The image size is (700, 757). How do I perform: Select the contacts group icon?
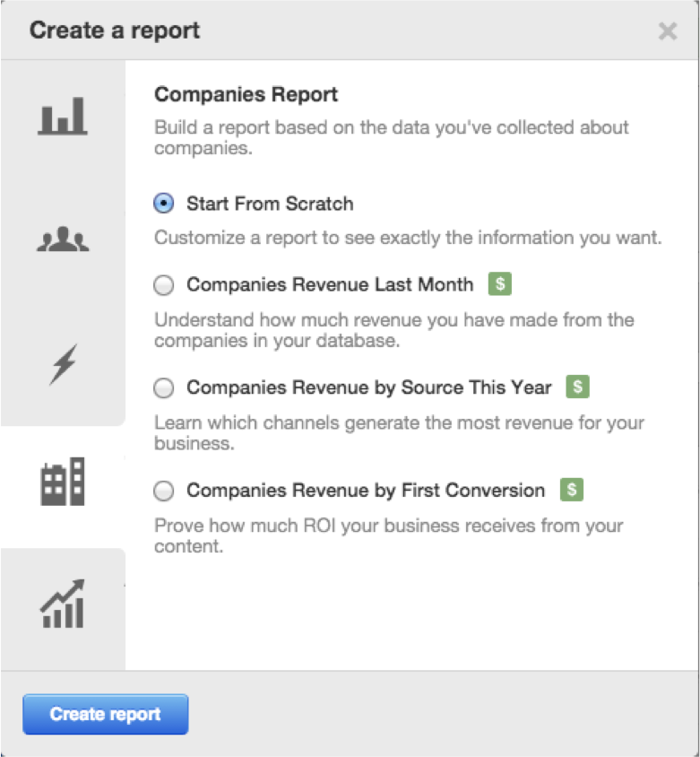(x=63, y=240)
